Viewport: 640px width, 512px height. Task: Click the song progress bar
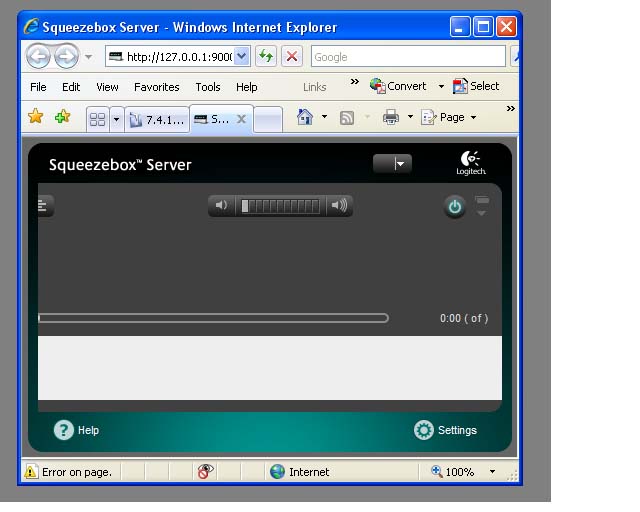click(213, 318)
